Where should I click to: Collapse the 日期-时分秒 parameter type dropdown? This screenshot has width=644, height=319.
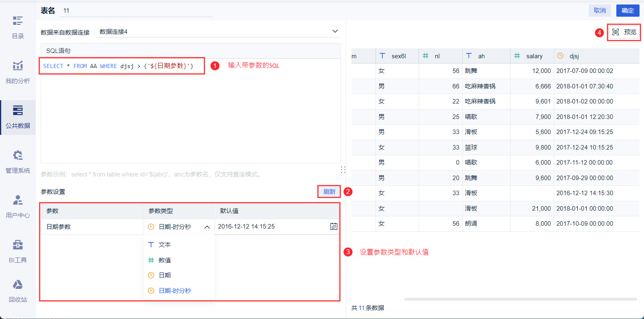pos(207,227)
